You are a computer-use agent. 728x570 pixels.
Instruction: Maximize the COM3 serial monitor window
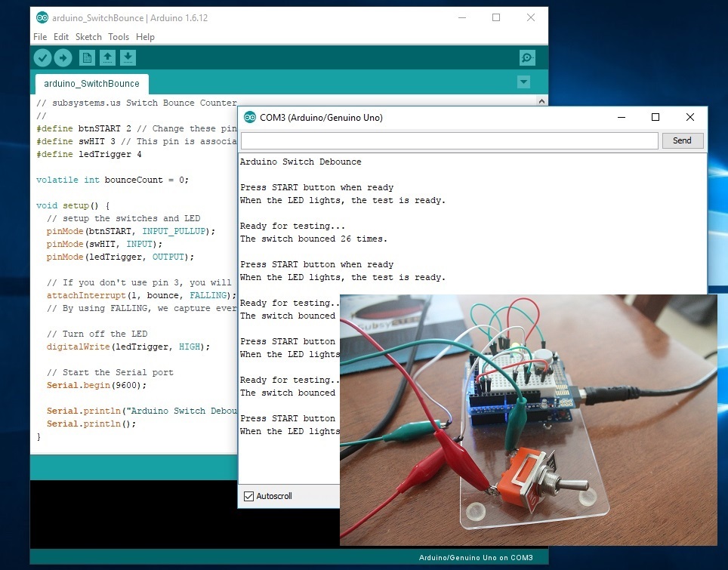(655, 118)
